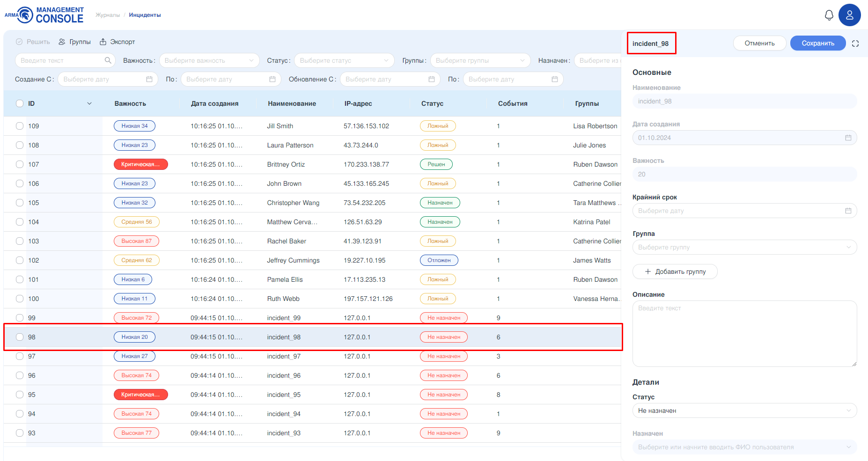The height and width of the screenshot is (461, 868).
Task: Click the Export icon in toolbar
Action: (x=103, y=42)
